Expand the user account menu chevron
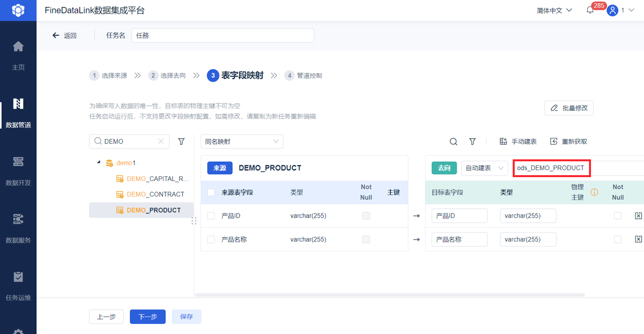The height and width of the screenshot is (334, 644). (x=631, y=10)
